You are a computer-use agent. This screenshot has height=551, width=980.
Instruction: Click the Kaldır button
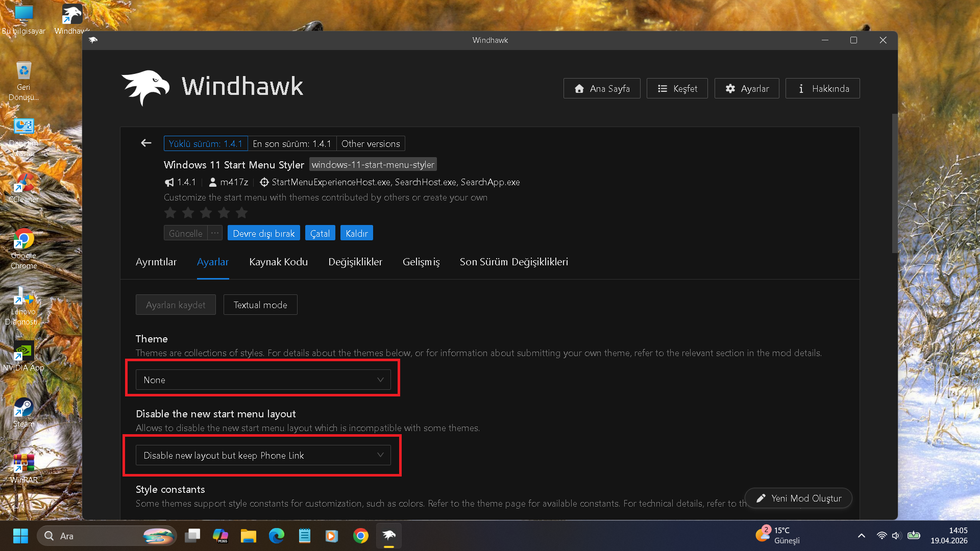point(356,233)
